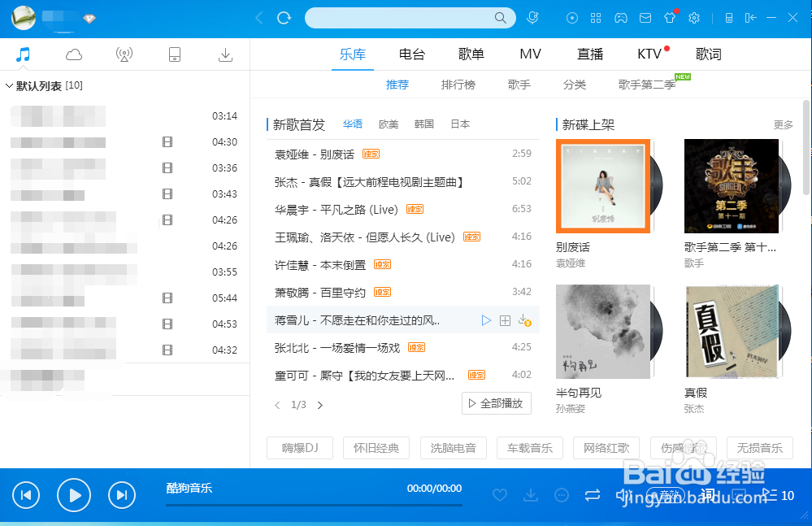Mute the volume speaker icon
This screenshot has width=812, height=526.
623,495
